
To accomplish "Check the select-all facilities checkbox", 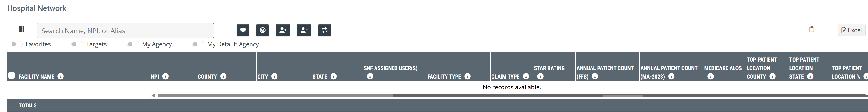I will pyautogui.click(x=11, y=75).
